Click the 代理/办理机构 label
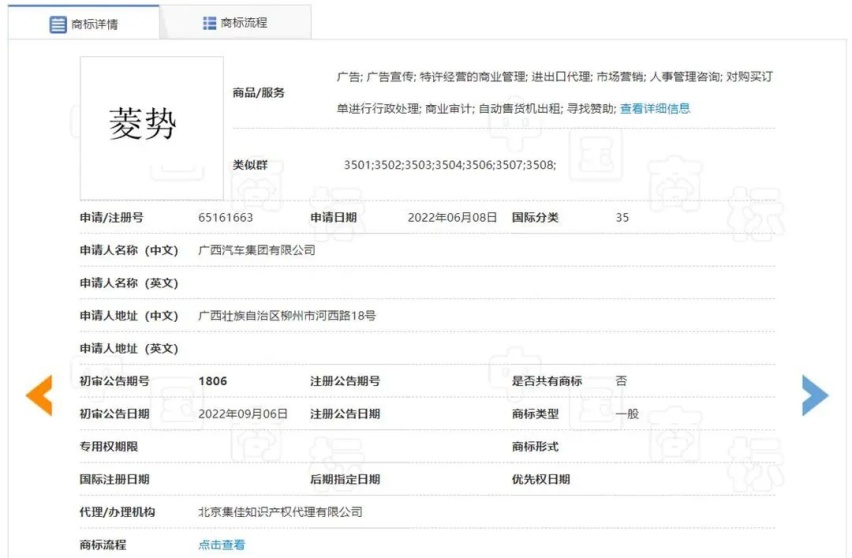 [117, 512]
